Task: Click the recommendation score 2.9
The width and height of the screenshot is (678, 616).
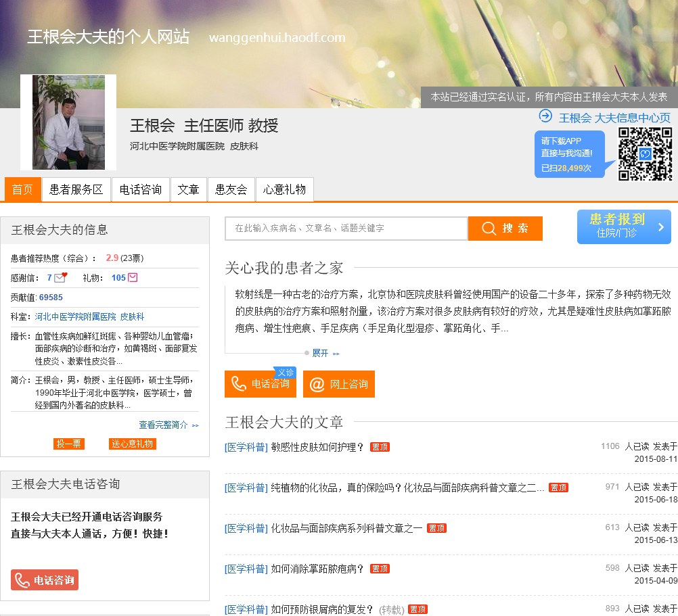Action: (112, 258)
